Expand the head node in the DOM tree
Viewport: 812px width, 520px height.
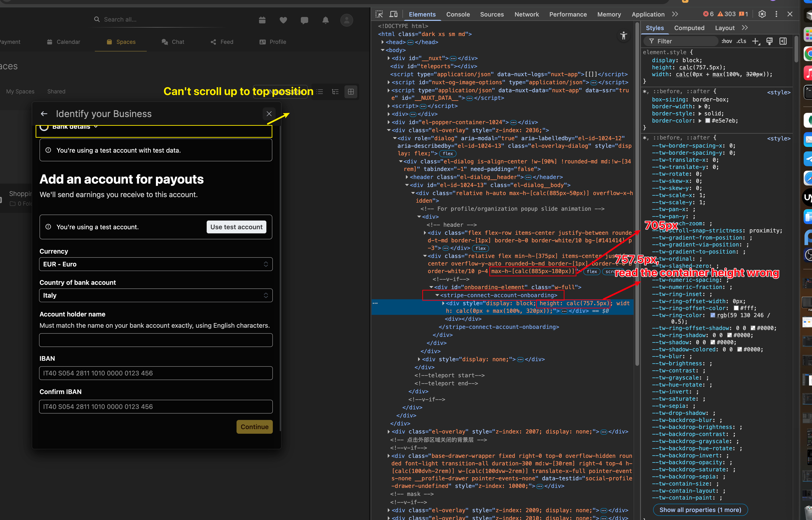(x=383, y=42)
